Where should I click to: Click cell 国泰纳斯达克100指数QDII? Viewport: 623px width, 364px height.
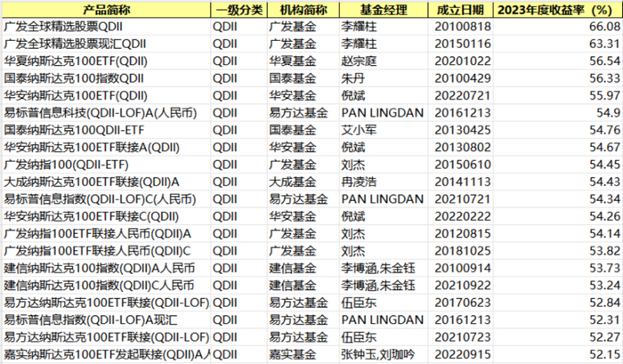(106, 78)
